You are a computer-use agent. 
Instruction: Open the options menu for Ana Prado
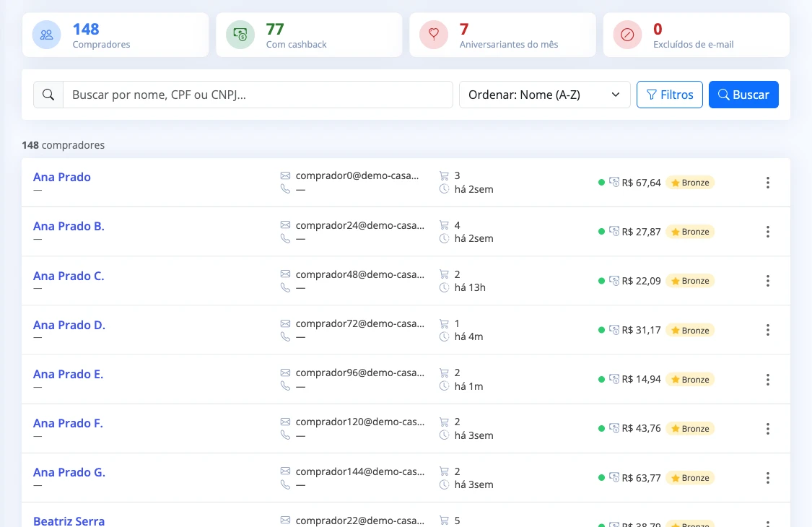768,183
